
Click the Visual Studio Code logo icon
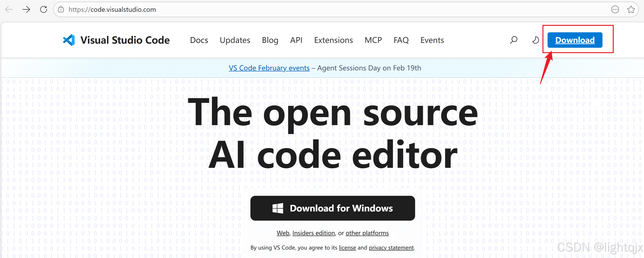coord(69,40)
